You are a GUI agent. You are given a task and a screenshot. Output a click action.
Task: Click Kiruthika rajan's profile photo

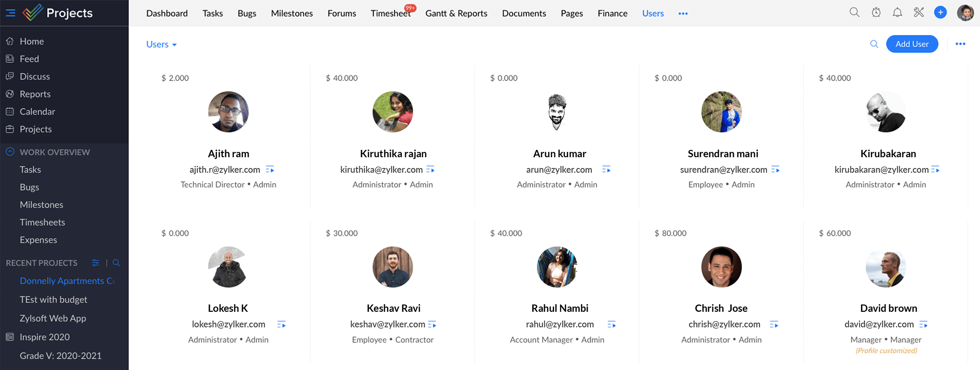[x=393, y=112]
